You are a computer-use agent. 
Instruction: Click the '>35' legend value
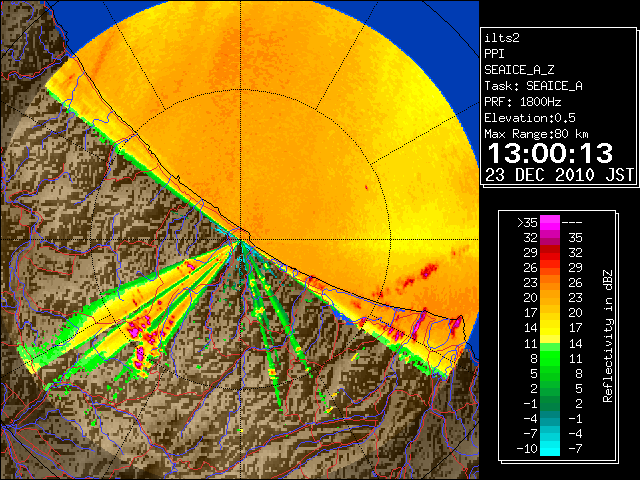527,222
